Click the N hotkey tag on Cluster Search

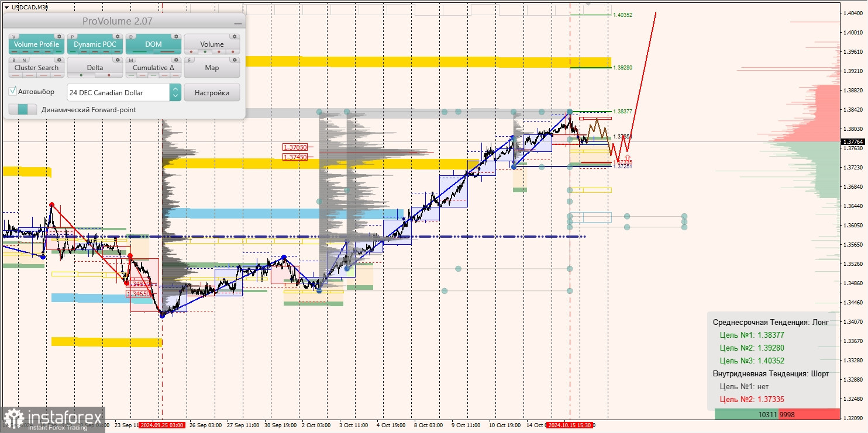pos(23,60)
